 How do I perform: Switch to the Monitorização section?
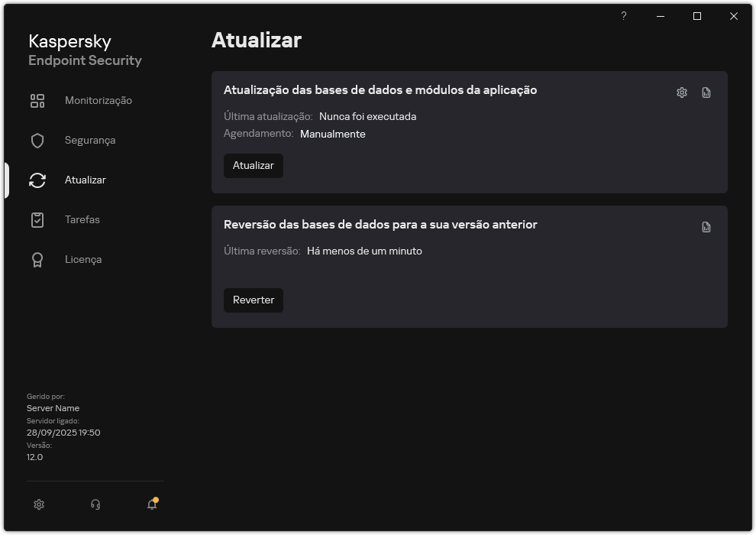99,100
